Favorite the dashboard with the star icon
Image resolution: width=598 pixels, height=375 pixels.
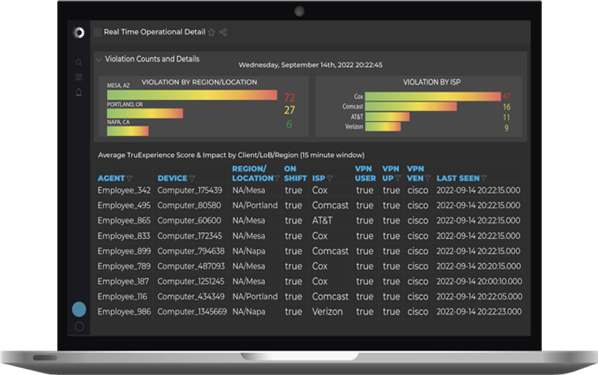(212, 32)
